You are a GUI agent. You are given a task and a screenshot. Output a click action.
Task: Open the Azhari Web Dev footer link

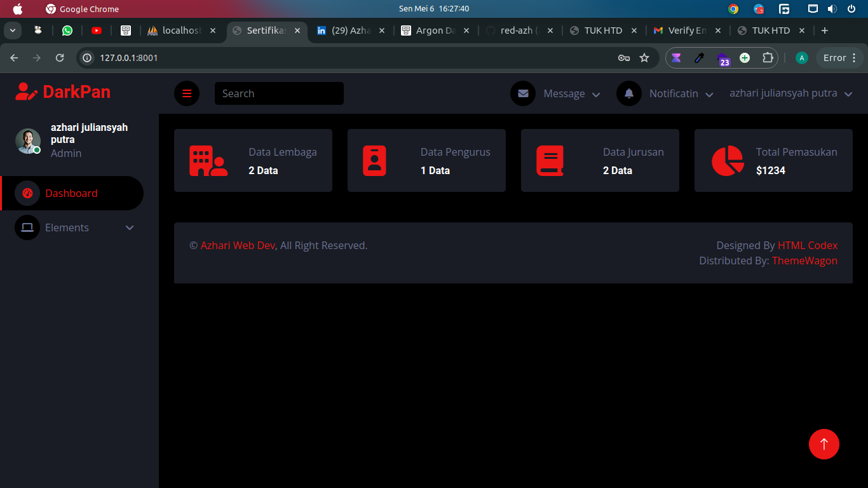238,245
